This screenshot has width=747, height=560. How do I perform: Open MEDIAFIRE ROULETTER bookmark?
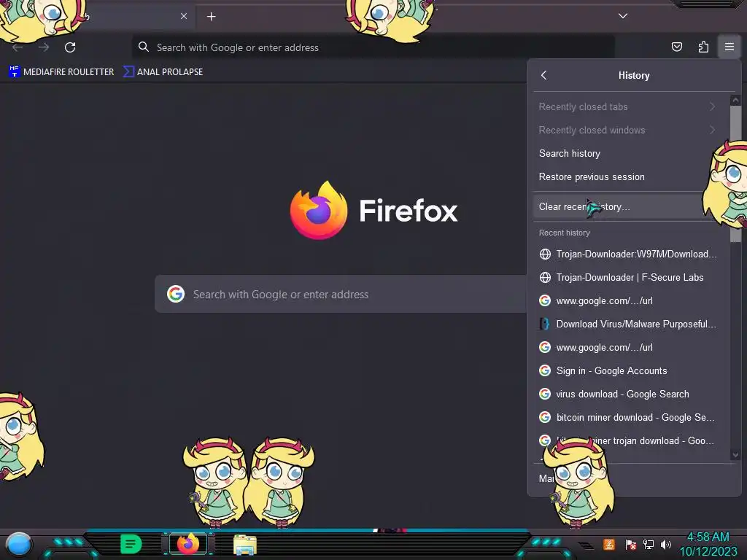pyautogui.click(x=61, y=72)
